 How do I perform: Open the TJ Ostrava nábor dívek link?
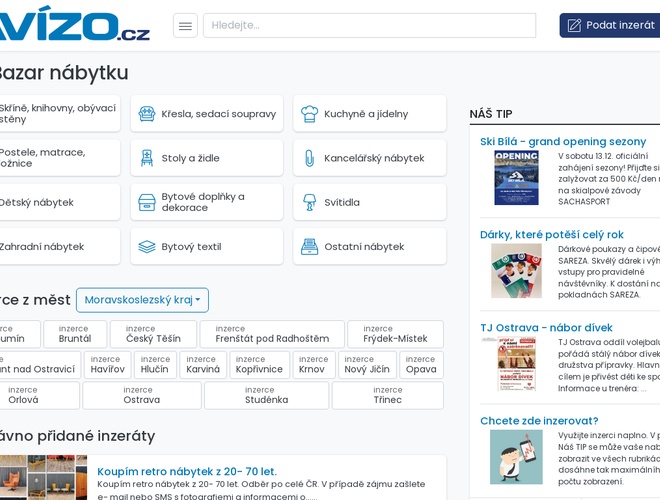click(x=546, y=328)
